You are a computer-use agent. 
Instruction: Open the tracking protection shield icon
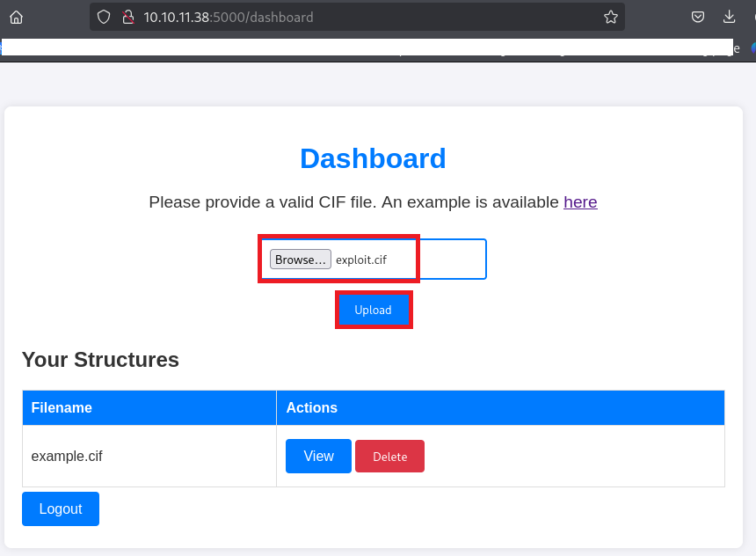(x=104, y=17)
